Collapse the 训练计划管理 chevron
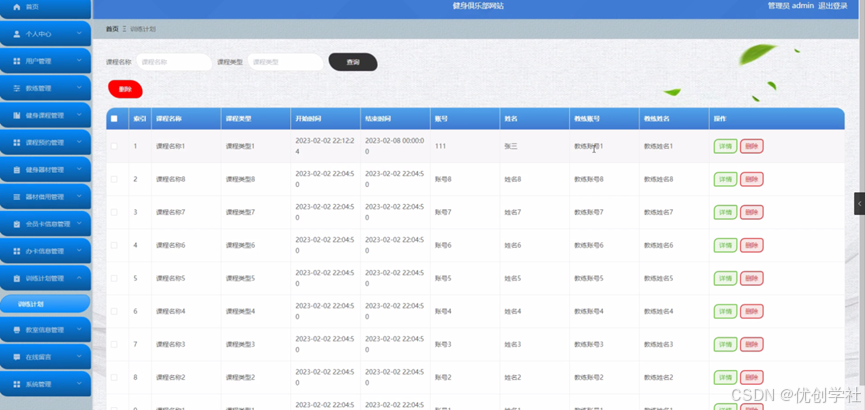The width and height of the screenshot is (865, 410). click(79, 278)
